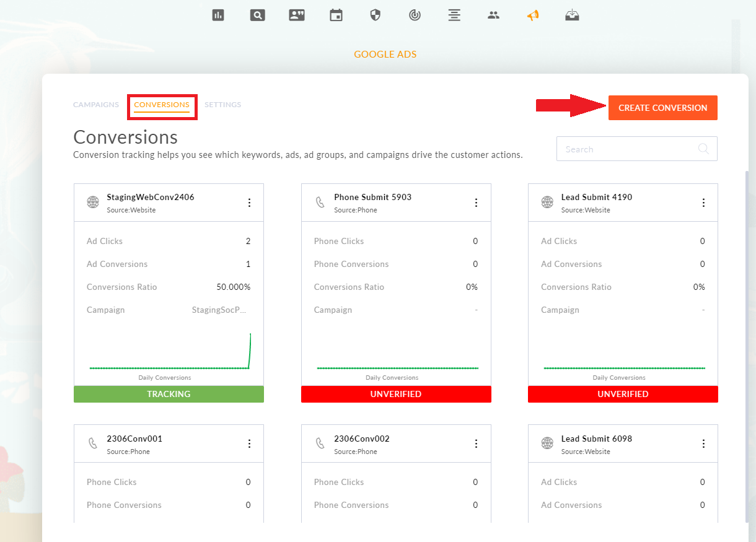Click the Search conversions input field
Screen dimensions: 756x542
click(637, 149)
